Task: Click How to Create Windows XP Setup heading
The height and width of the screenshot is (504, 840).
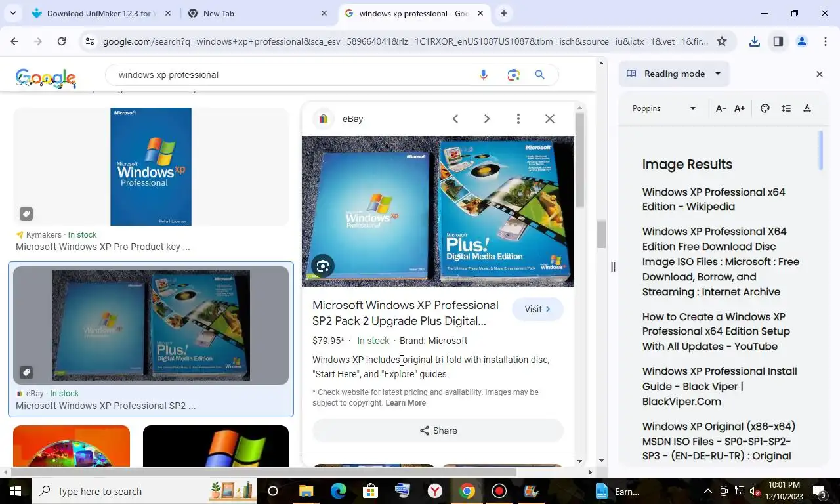Action: point(716,331)
